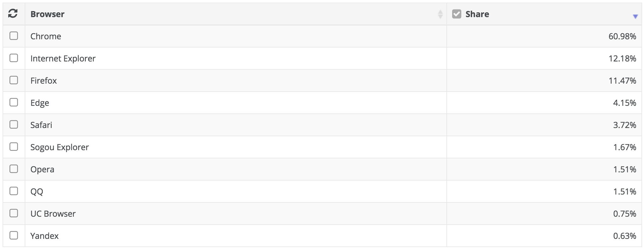
Task: Tick the UC Browser checkbox
Action: coord(14,213)
